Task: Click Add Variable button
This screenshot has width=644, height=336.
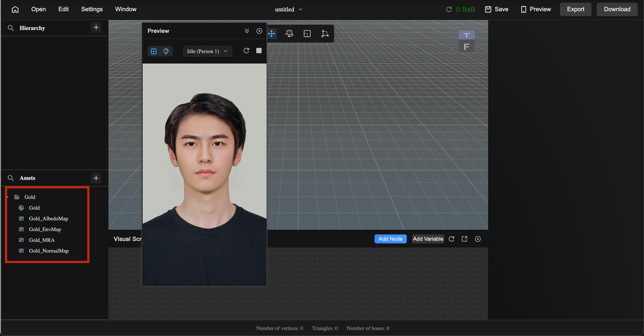Action: click(428, 239)
